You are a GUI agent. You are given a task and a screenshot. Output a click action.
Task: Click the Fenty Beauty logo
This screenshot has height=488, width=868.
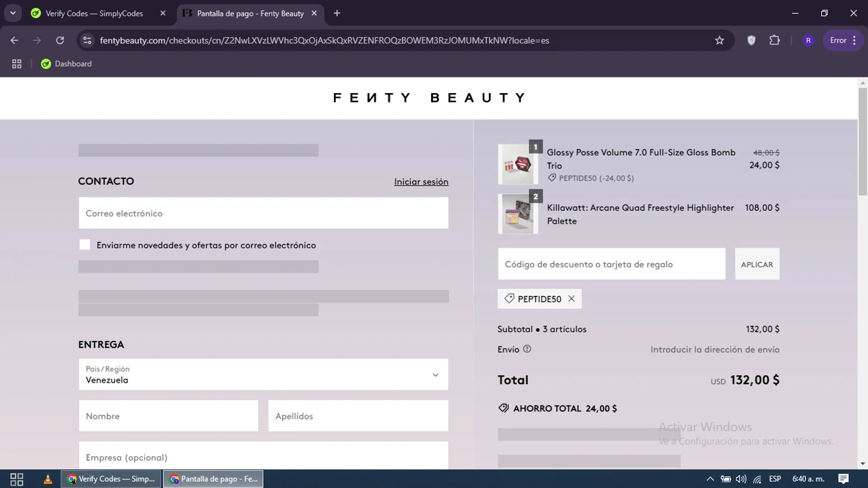coord(429,98)
